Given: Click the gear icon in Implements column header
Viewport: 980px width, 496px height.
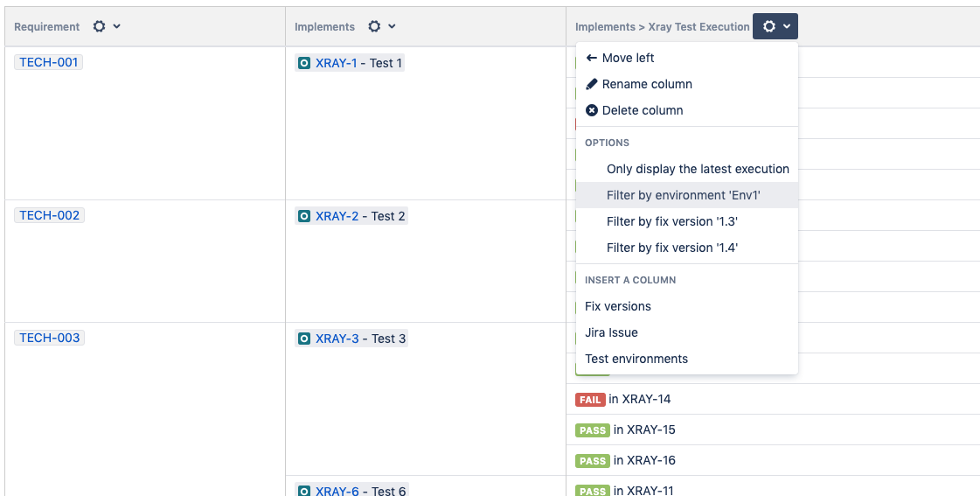Looking at the screenshot, I should coord(374,27).
